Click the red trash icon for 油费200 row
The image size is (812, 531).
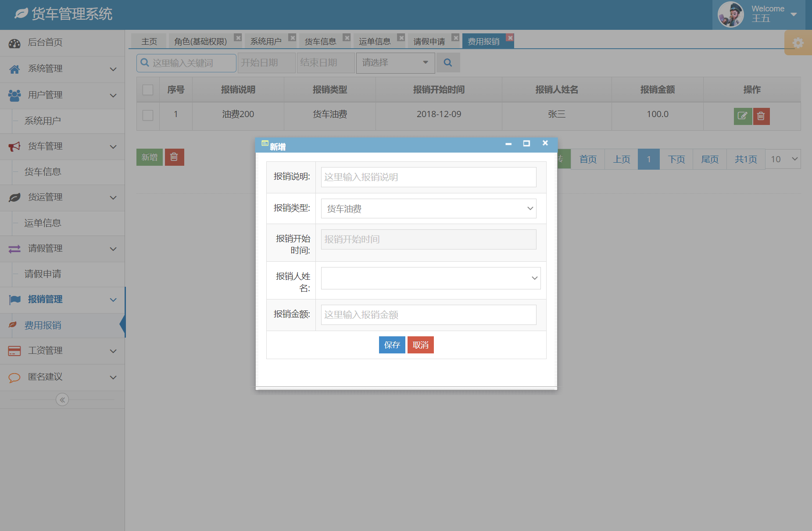pos(761,116)
